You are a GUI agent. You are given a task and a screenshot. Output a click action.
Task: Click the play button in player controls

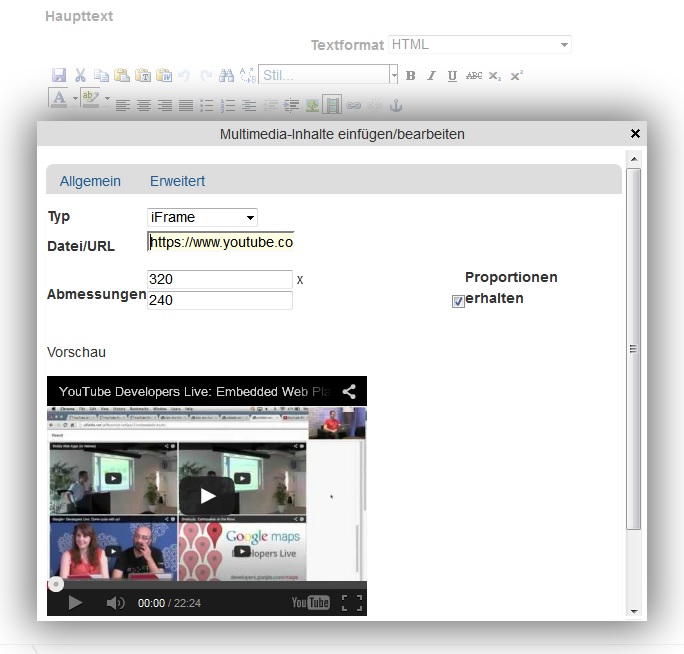[x=75, y=603]
